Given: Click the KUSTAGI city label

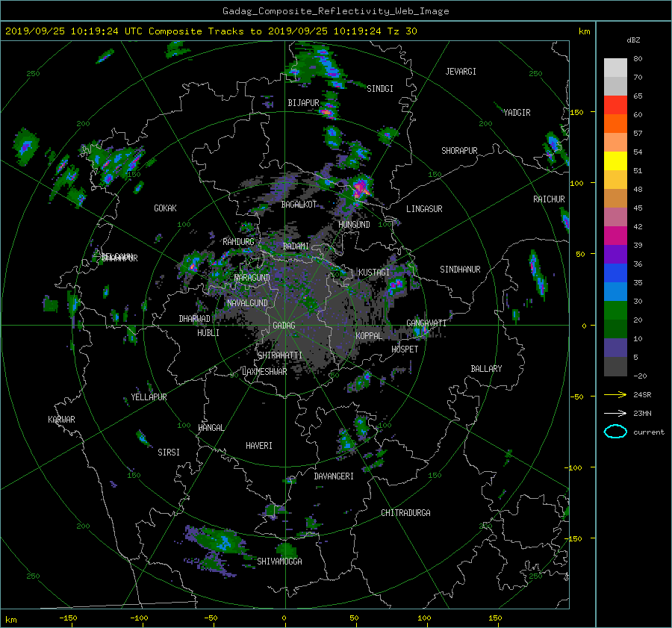Looking at the screenshot, I should point(374,273).
